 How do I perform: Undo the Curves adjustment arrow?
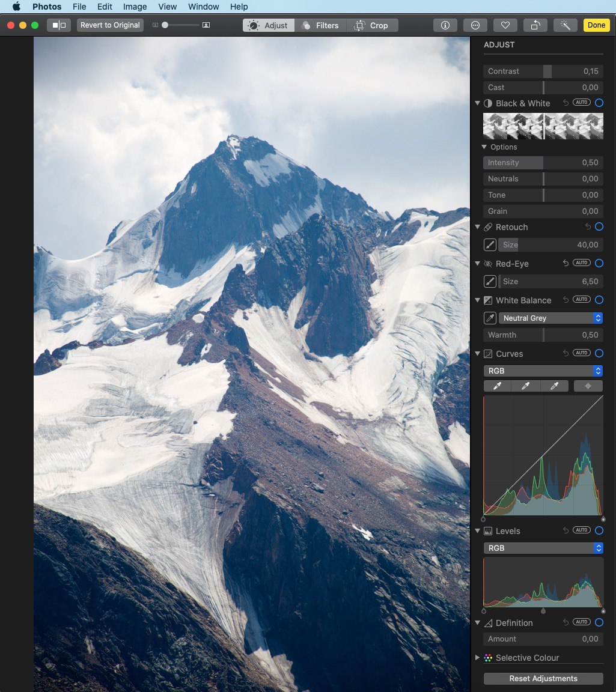(x=566, y=353)
